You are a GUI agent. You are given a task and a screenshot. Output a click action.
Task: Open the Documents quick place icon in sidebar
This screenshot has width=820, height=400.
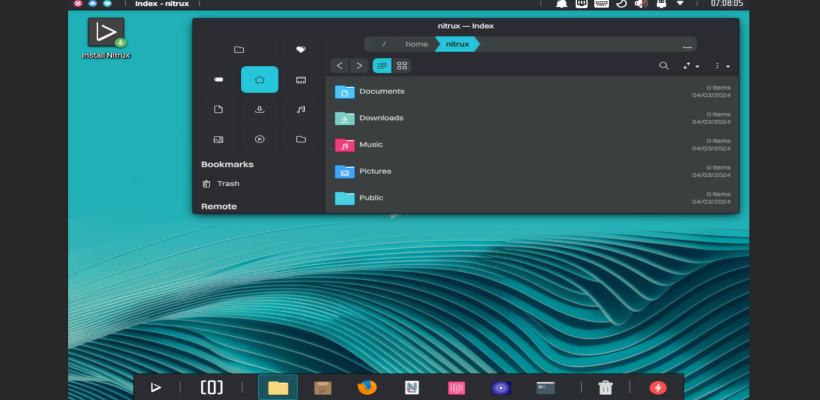point(218,109)
